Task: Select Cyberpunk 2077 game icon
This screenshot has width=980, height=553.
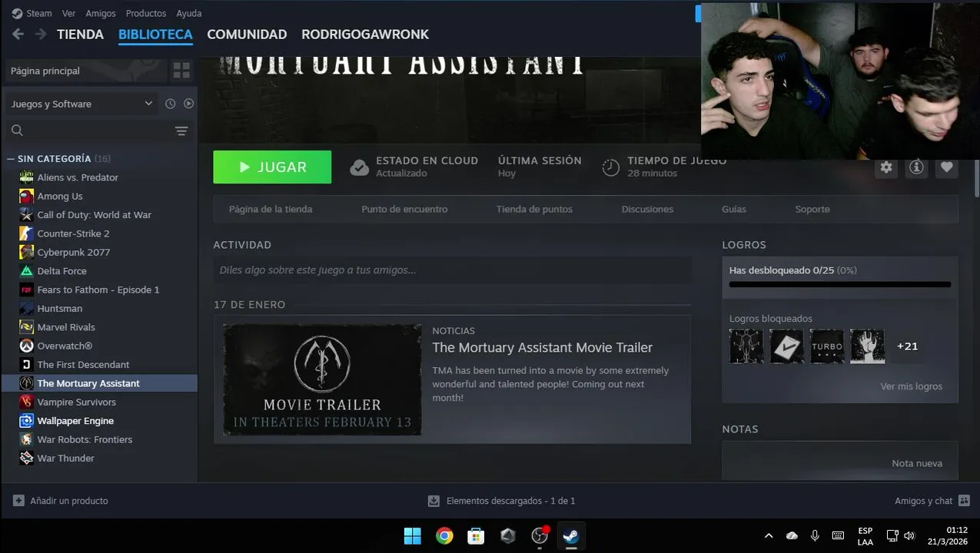Action: click(x=26, y=252)
